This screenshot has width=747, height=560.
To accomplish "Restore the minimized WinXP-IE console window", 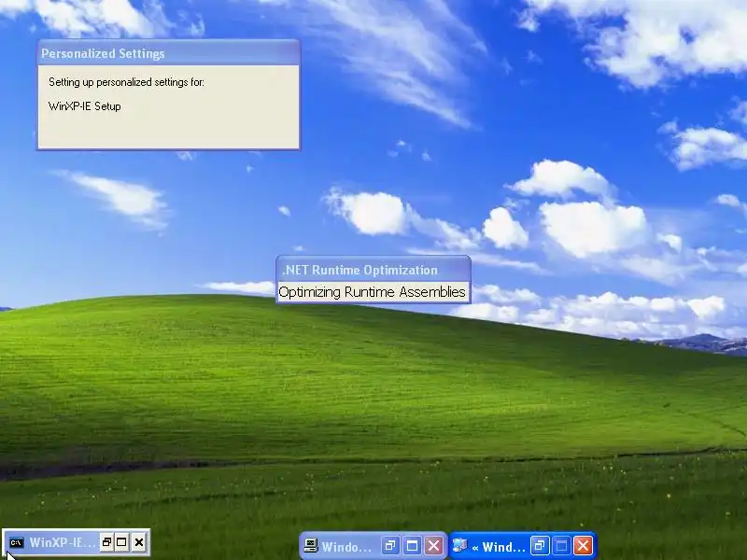I will [106, 542].
